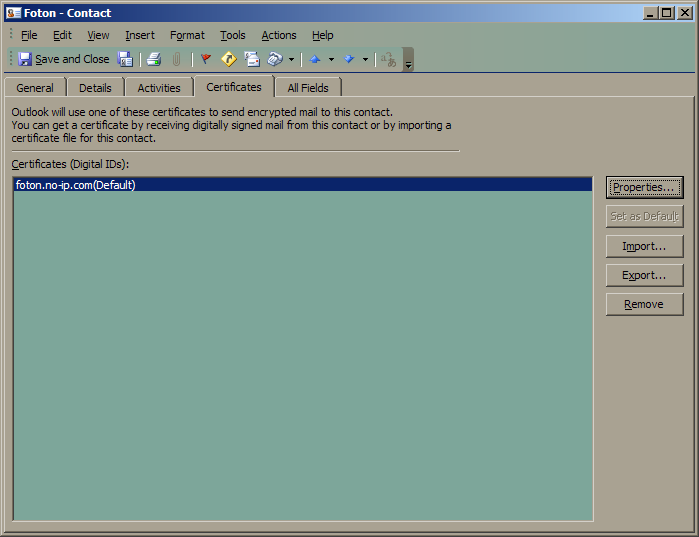Expand the Next Item dropdown arrow
The height and width of the screenshot is (537, 699).
tap(365, 60)
